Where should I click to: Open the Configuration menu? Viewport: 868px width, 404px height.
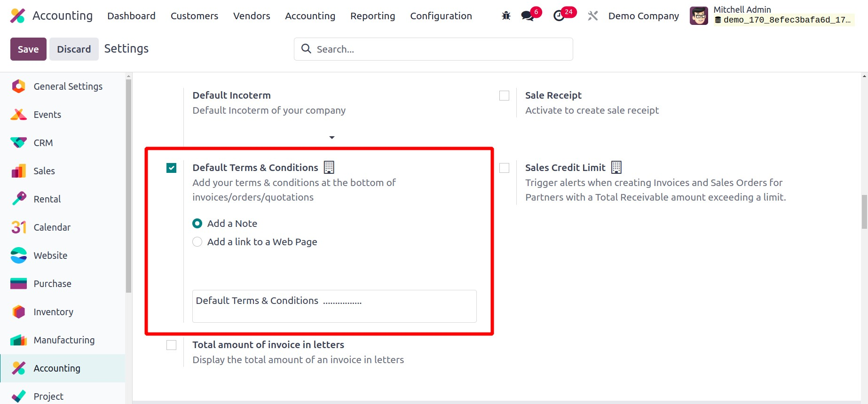click(441, 16)
